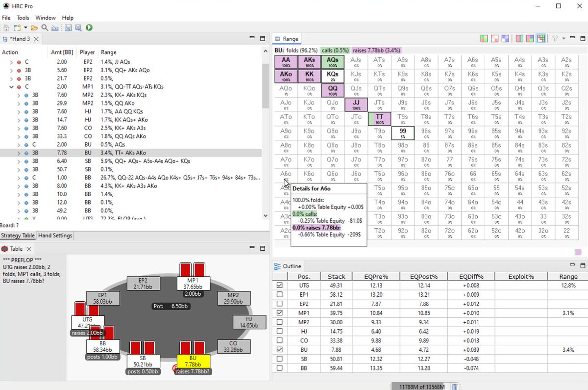Uncheck the UTG checkbox in Outline

280,286
